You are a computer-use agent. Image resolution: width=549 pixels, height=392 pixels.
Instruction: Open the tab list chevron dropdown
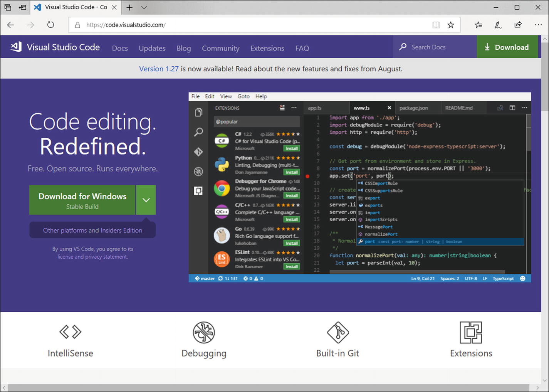coord(144,7)
